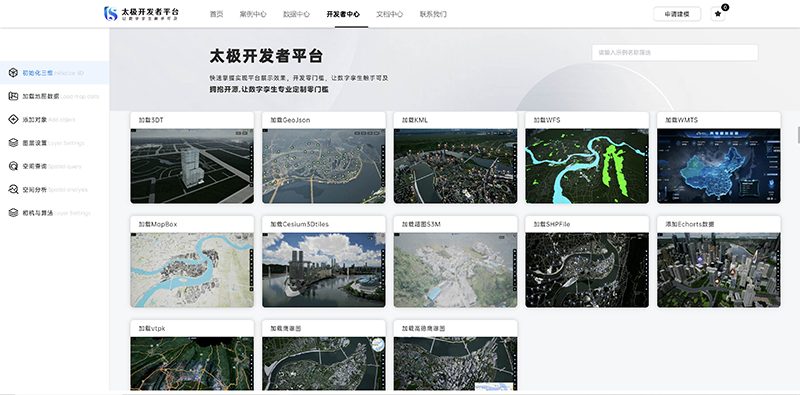This screenshot has width=800, height=395.
Task: Open the 联系我们 nav tab
Action: (433, 14)
